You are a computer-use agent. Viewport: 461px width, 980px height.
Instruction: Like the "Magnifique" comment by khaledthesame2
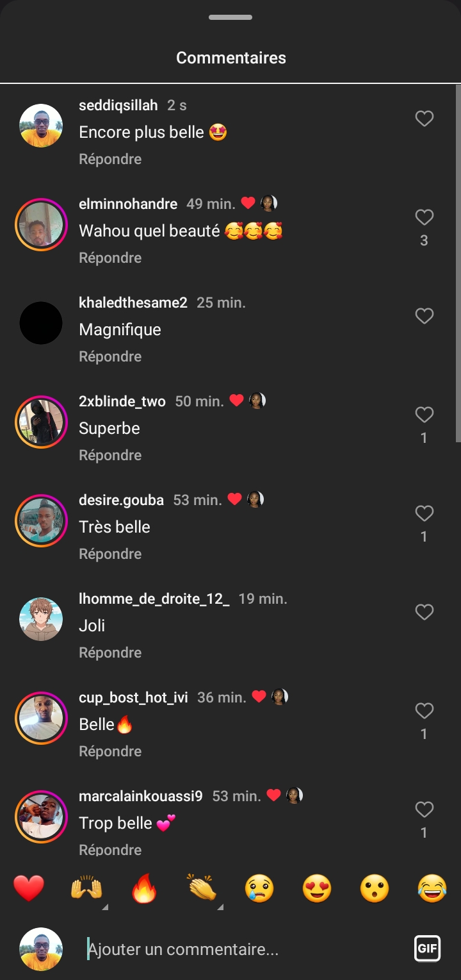tap(424, 316)
